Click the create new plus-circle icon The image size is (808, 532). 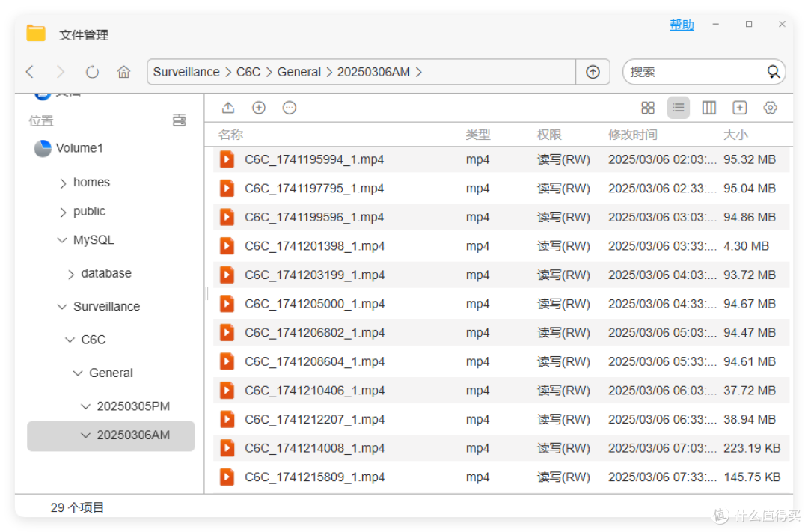click(259, 108)
